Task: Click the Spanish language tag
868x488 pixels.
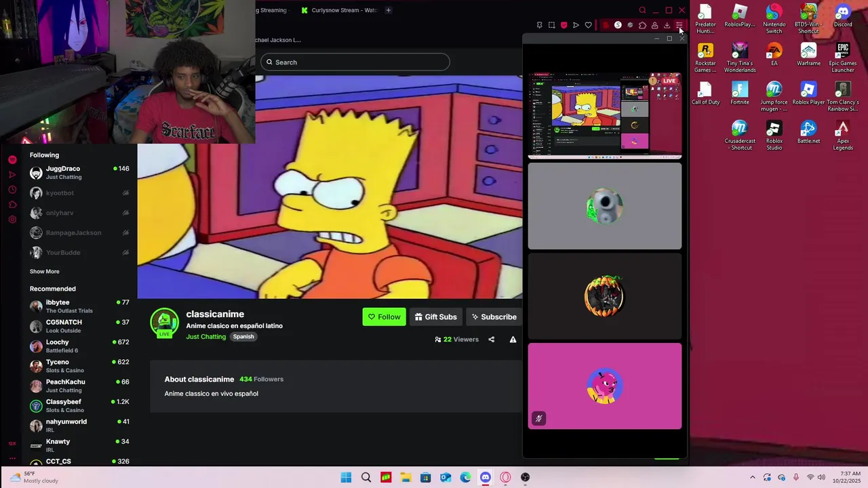Action: coord(243,337)
